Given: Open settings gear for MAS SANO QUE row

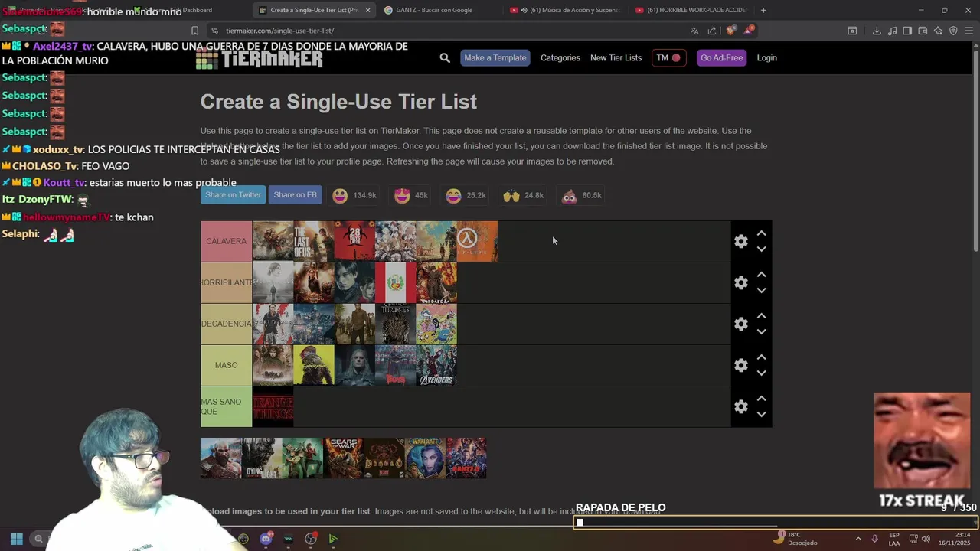Looking at the screenshot, I should tap(741, 406).
